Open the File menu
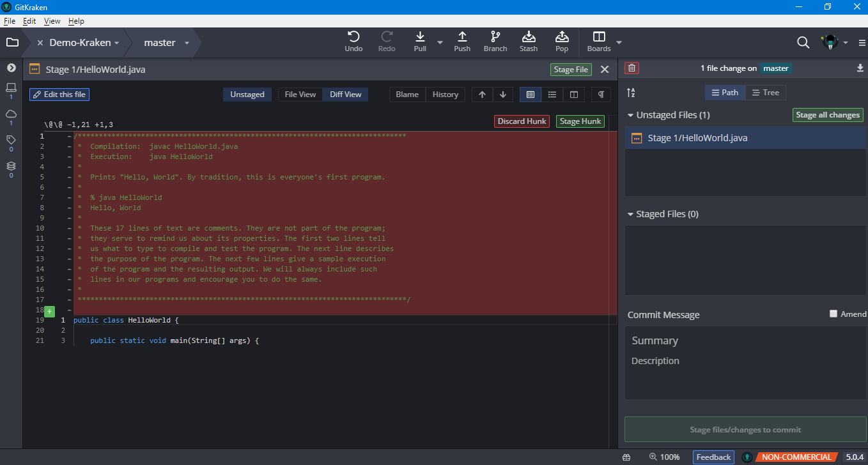The width and height of the screenshot is (868, 465). [x=10, y=21]
